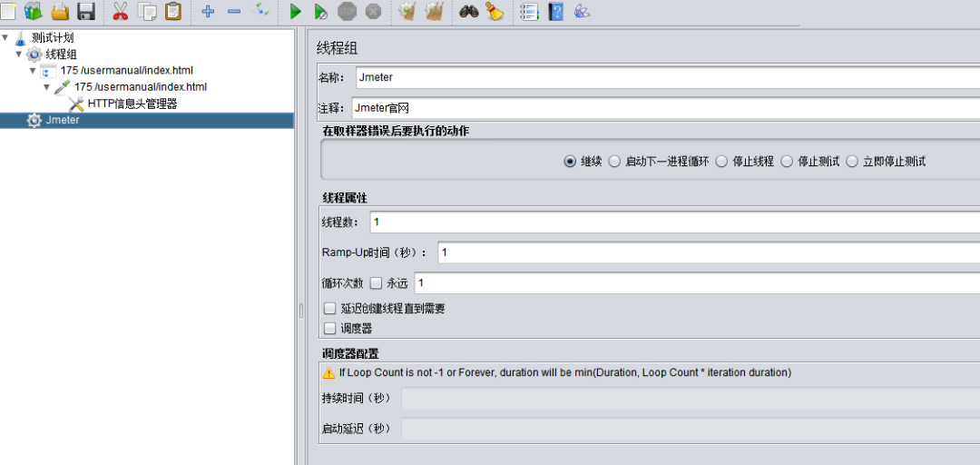
Task: Expand all nodes with the plus icon
Action: 208,11
